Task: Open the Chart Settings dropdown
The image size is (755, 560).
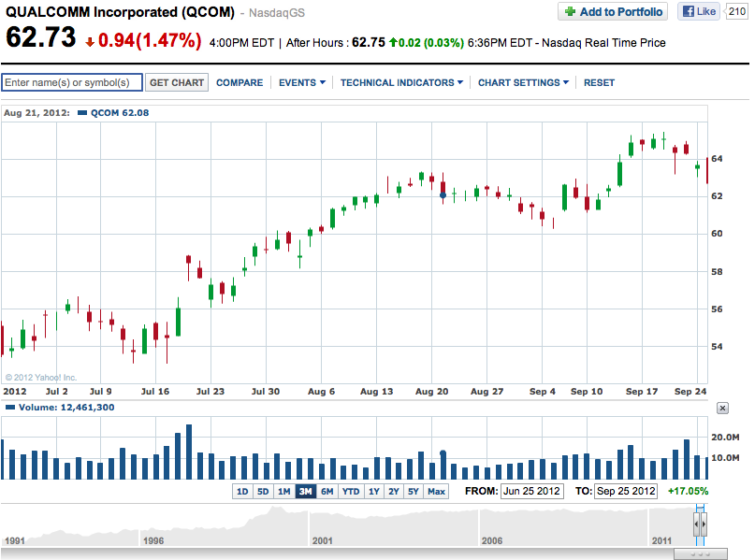Action: point(523,83)
